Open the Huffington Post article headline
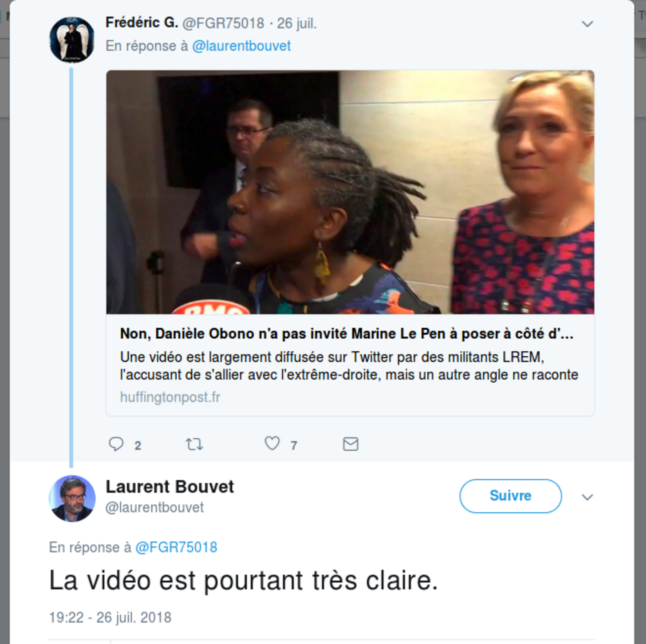Image resolution: width=646 pixels, height=644 pixels. click(347, 334)
